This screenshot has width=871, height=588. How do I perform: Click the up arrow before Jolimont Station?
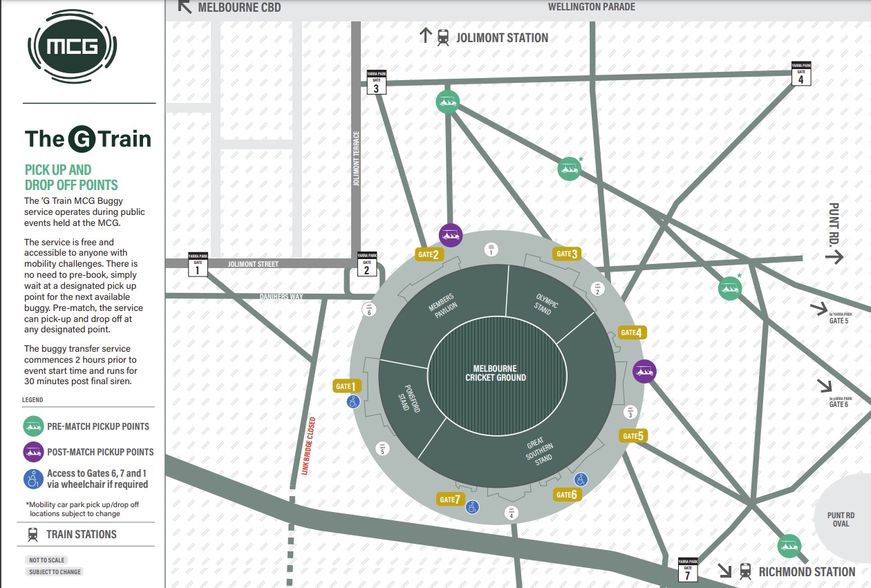point(426,36)
